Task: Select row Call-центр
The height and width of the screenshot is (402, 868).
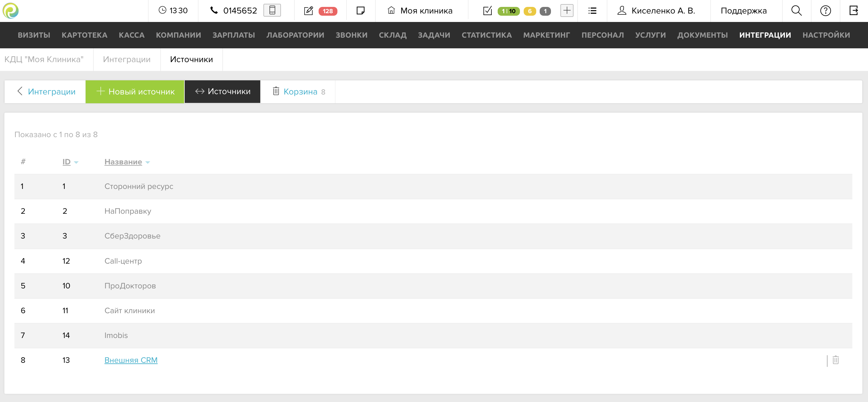Action: 433,261
